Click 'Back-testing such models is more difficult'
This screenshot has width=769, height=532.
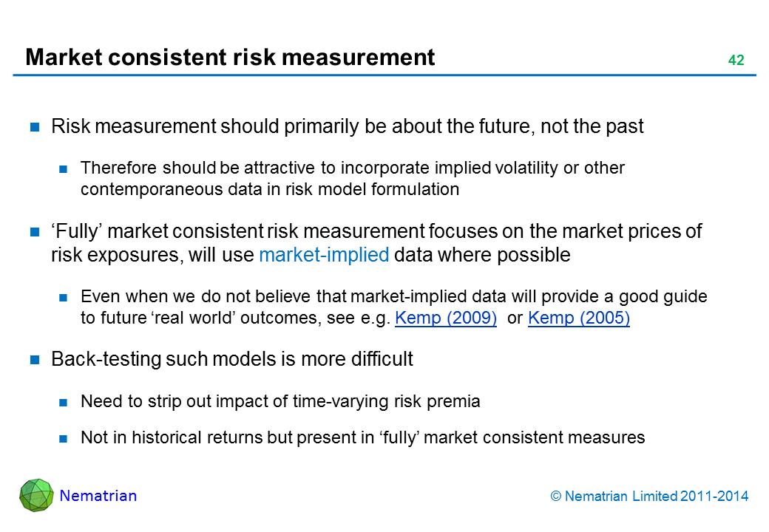tap(231, 359)
